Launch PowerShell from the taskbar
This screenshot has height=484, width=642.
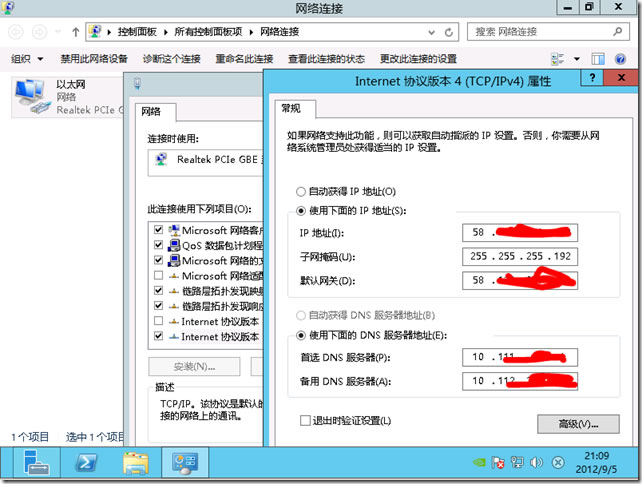(x=88, y=463)
